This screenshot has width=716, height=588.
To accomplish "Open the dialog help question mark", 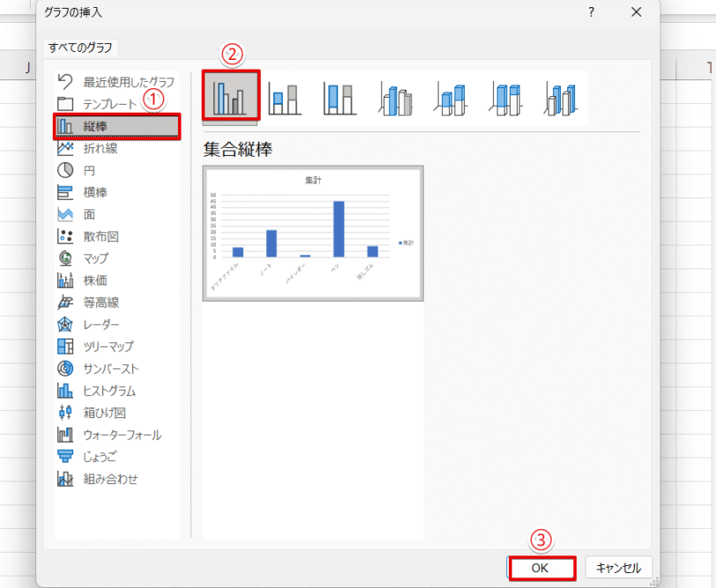I will pyautogui.click(x=592, y=12).
